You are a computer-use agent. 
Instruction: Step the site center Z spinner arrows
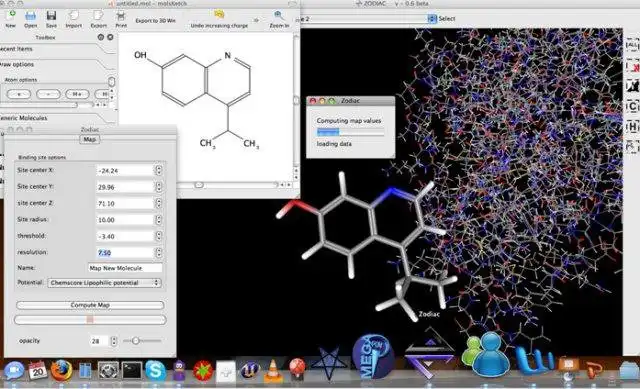pyautogui.click(x=159, y=203)
